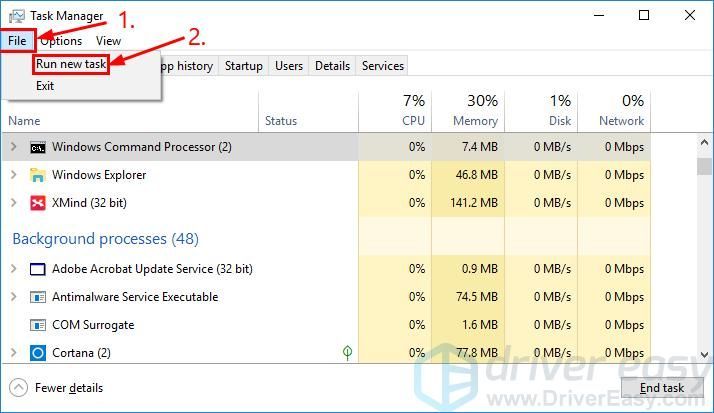Select the Windows Explorer folder icon
714x413 pixels.
point(37,175)
